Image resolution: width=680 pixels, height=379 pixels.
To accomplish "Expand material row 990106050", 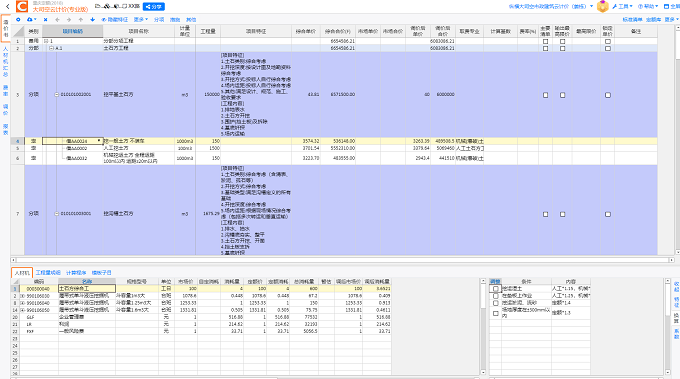I will (23, 310).
